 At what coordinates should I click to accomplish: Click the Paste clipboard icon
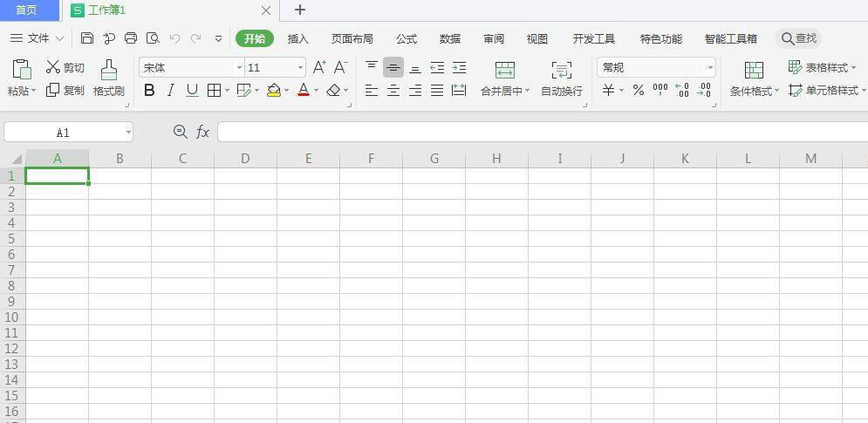[22, 70]
